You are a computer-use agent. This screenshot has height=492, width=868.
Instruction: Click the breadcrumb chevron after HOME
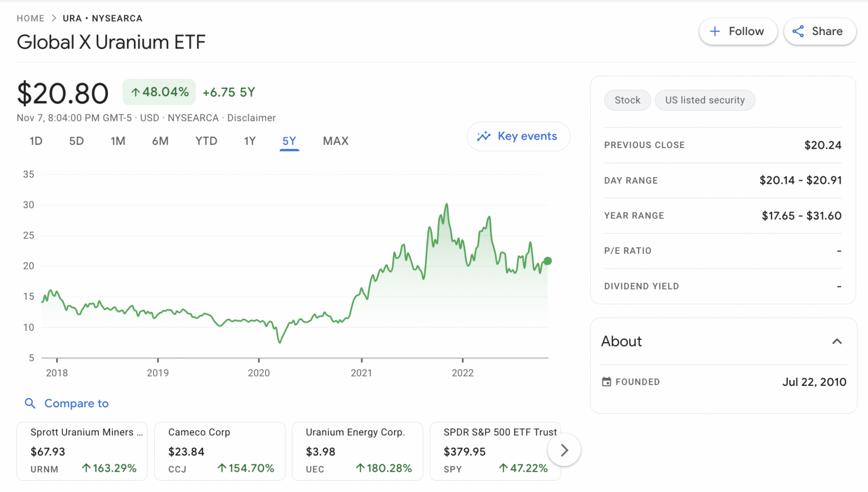point(54,18)
